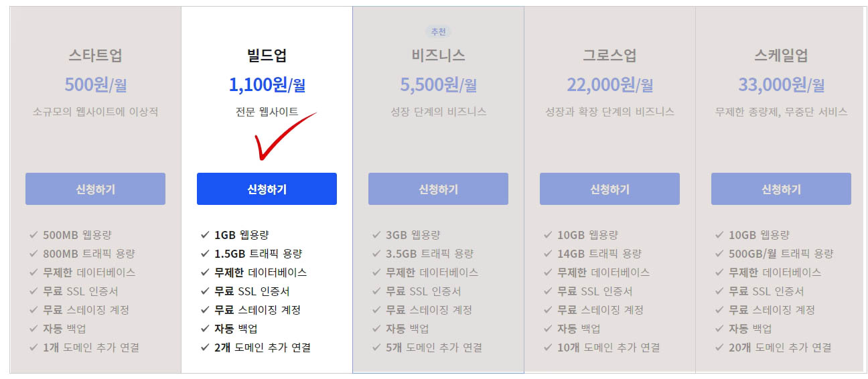Click 신청하기 button under 빌드업 plan
The image size is (868, 379).
[x=267, y=189]
